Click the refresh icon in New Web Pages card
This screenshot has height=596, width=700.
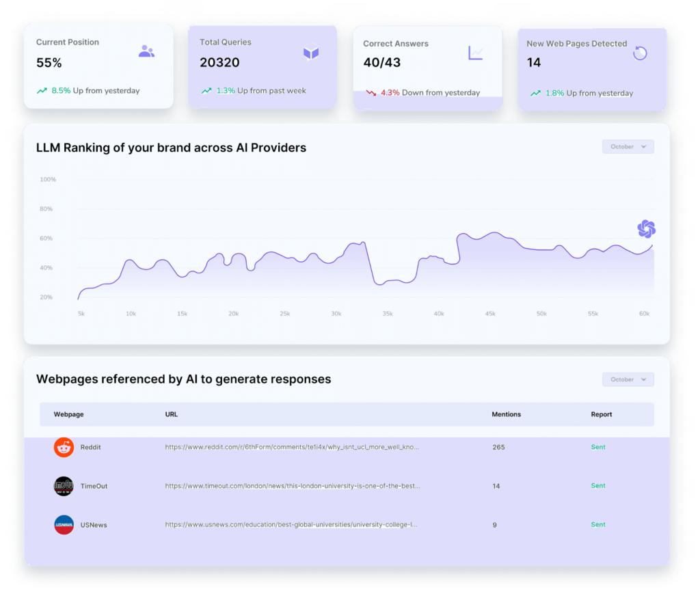(640, 53)
